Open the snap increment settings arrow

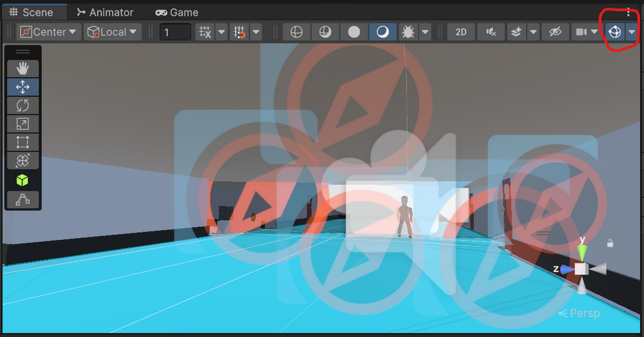point(256,32)
